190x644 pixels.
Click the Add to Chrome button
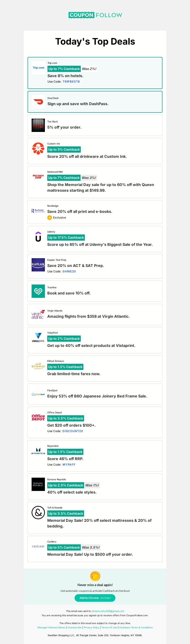(x=95, y=598)
